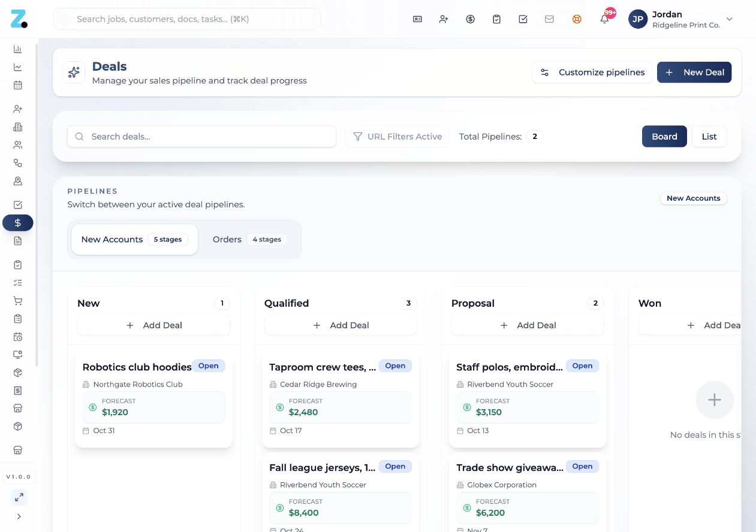Open the Taproom crew tees deal card
This screenshot has width=756, height=532.
[x=341, y=400]
